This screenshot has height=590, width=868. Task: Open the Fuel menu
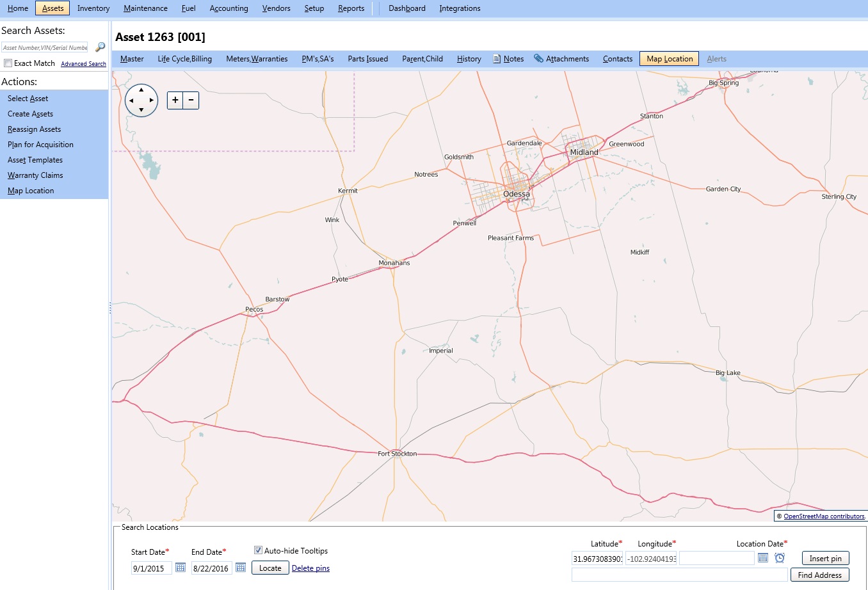188,8
